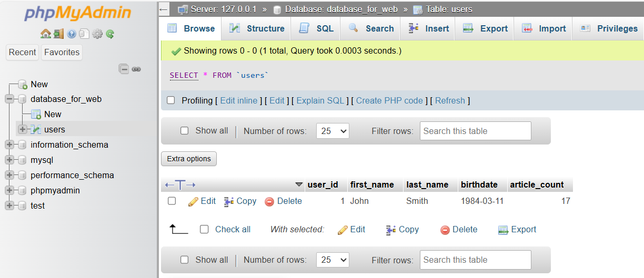The width and height of the screenshot is (644, 278).
Task: Click the pencil Edit icon in John's row
Action: (193, 201)
